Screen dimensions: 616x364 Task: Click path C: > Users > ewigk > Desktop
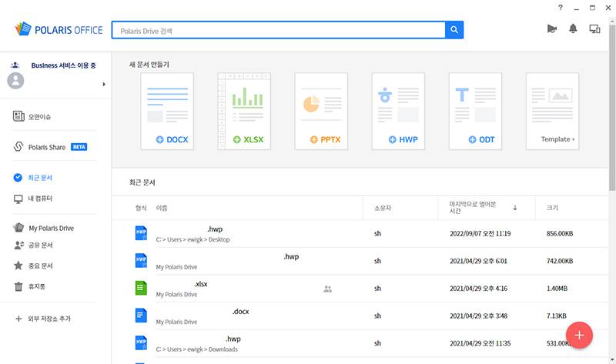(x=193, y=239)
